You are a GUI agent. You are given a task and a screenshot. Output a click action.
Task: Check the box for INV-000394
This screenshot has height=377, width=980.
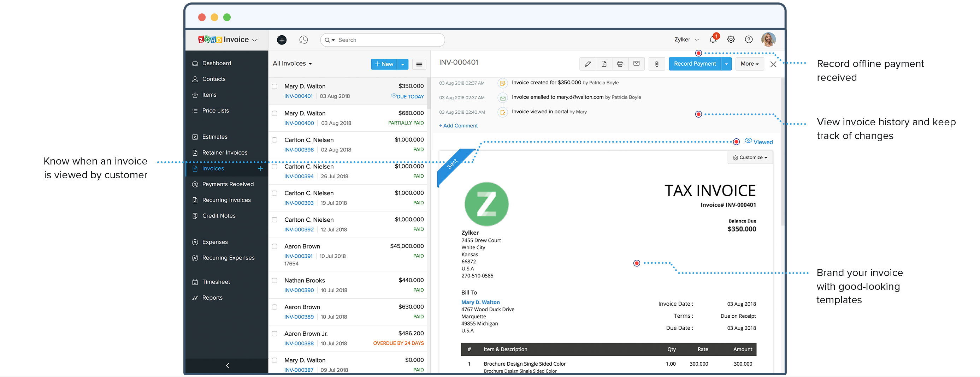(274, 167)
